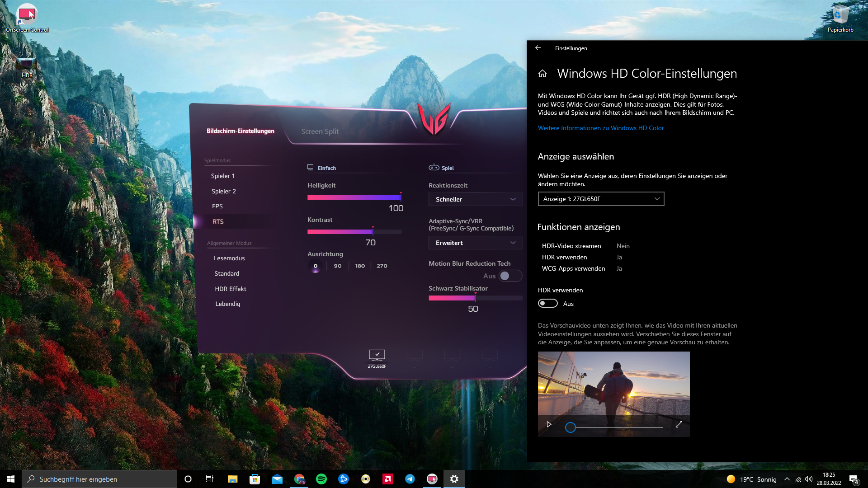868x488 pixels.
Task: Click the home icon in Settings
Action: click(542, 74)
